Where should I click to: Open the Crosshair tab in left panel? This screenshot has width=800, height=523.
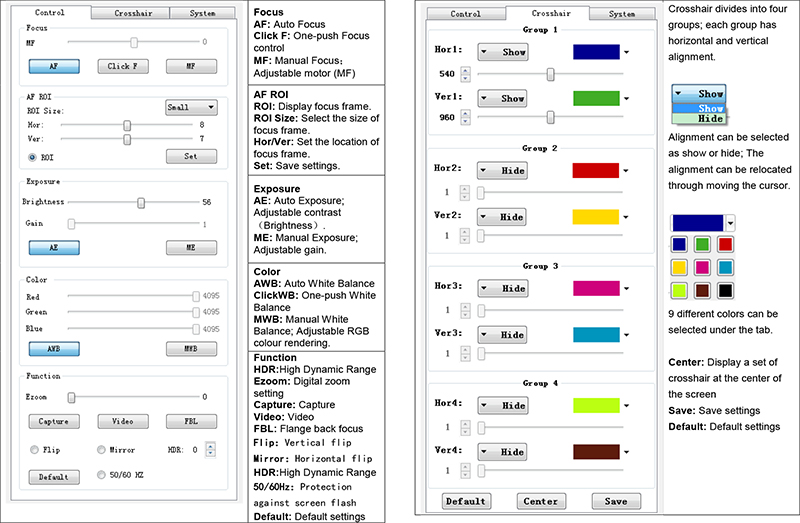[x=129, y=13]
